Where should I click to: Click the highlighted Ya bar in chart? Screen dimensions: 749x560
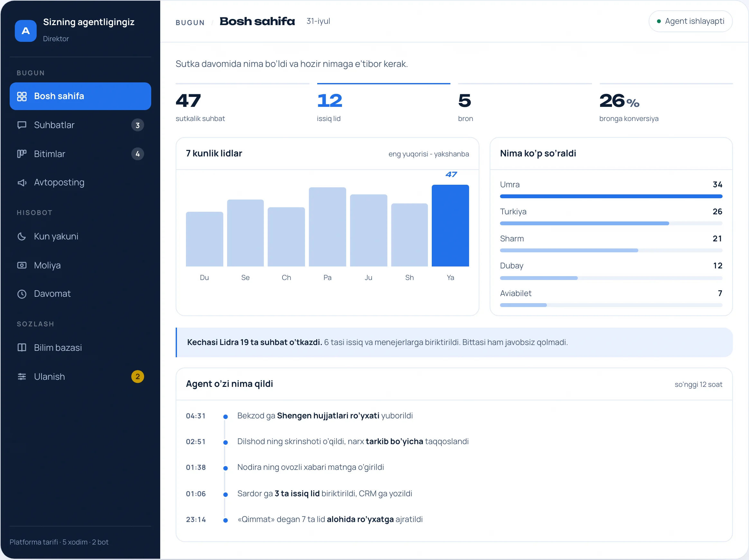point(450,226)
